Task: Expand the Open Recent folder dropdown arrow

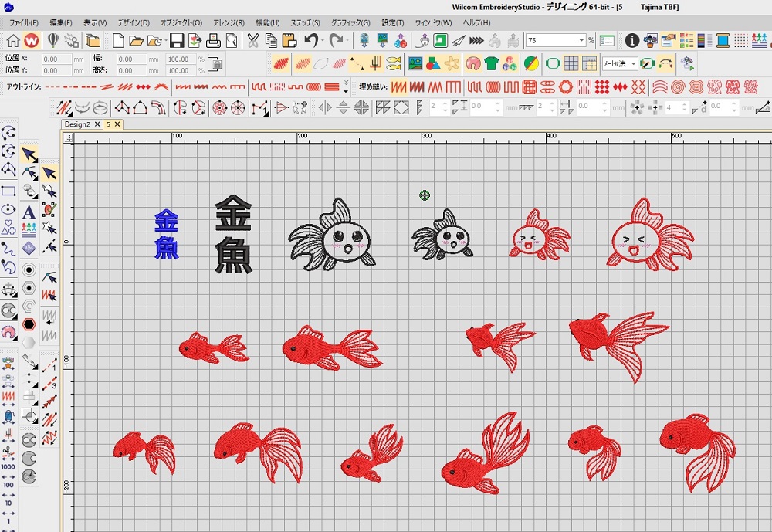Action: (166, 40)
